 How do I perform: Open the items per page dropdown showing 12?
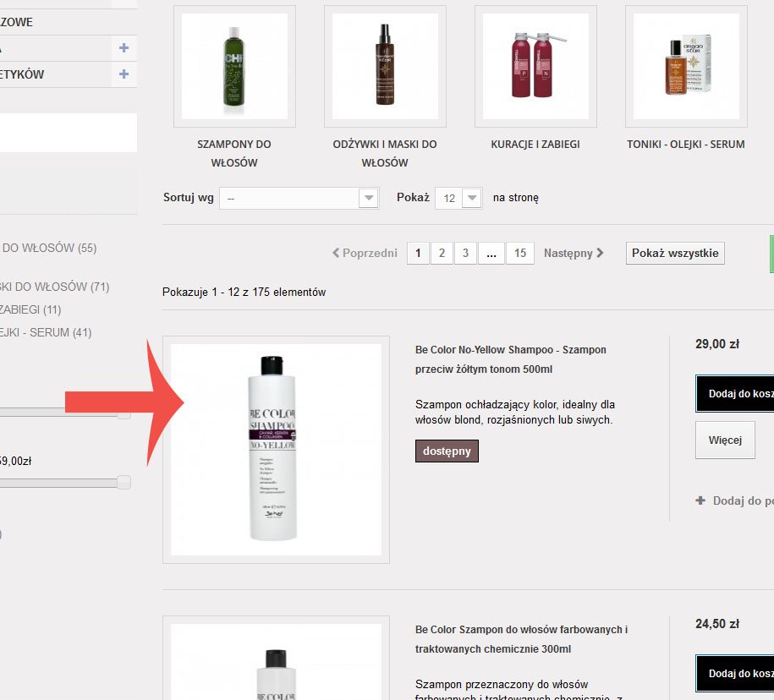tap(458, 198)
